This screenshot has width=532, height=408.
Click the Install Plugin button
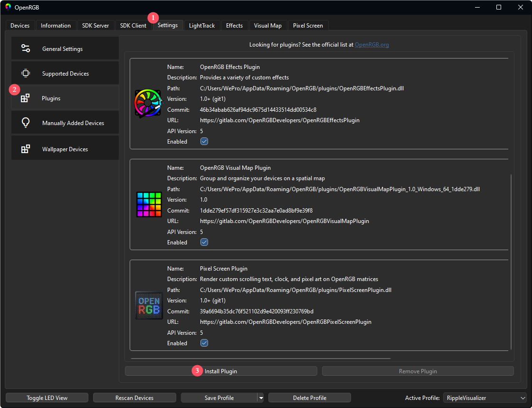pyautogui.click(x=221, y=371)
